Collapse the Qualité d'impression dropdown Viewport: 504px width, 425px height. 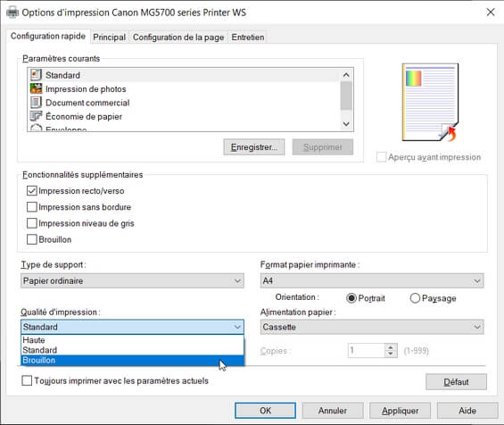click(132, 327)
